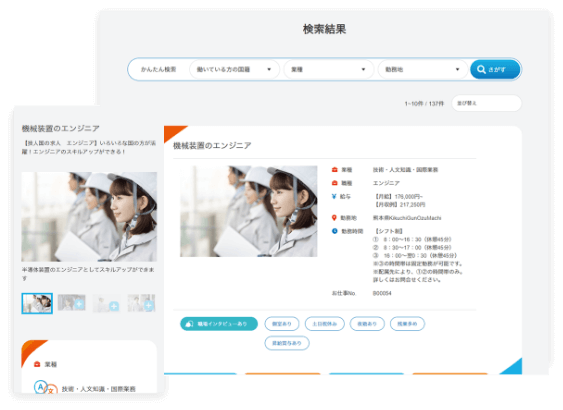Click the 残業多め tag pill
This screenshot has width=563, height=410.
coord(407,324)
